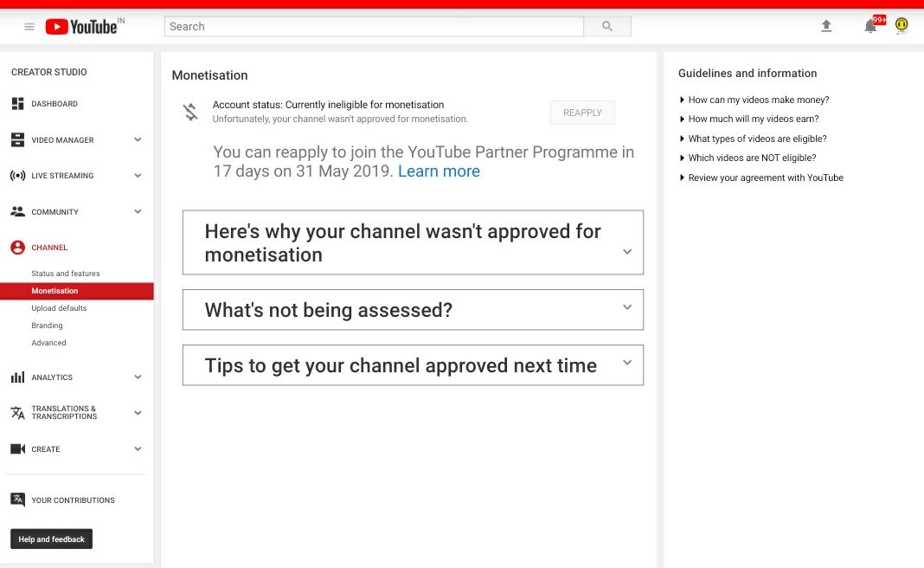Click the Live Streaming icon
The image size is (924, 568).
click(x=17, y=176)
